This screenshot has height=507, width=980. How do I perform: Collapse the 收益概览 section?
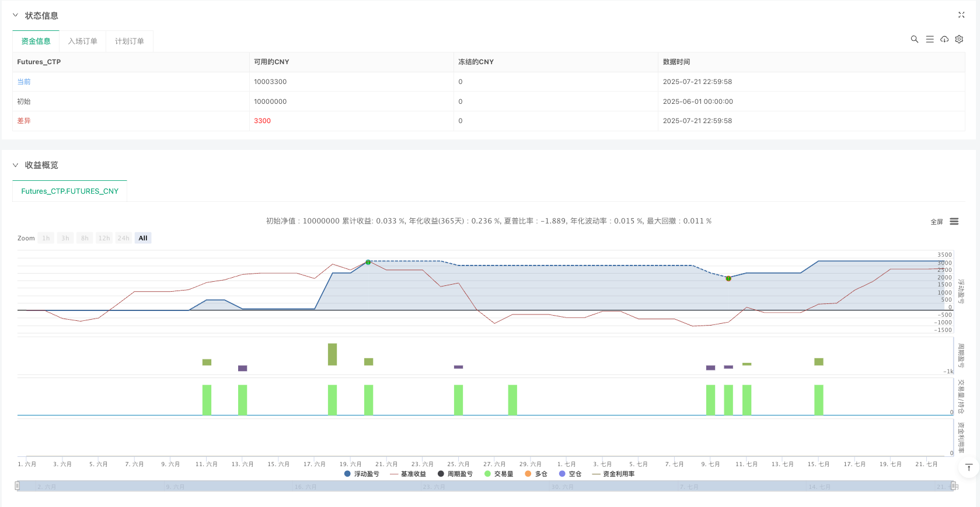coord(15,165)
